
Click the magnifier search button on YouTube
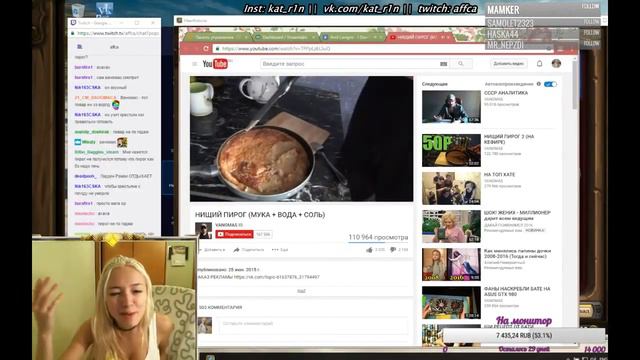click(461, 64)
